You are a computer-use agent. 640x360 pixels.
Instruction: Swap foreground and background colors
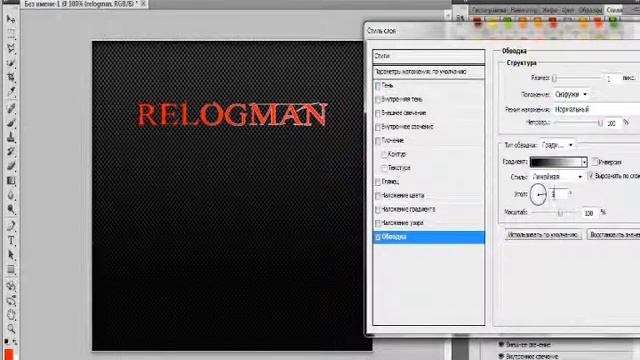click(x=15, y=342)
